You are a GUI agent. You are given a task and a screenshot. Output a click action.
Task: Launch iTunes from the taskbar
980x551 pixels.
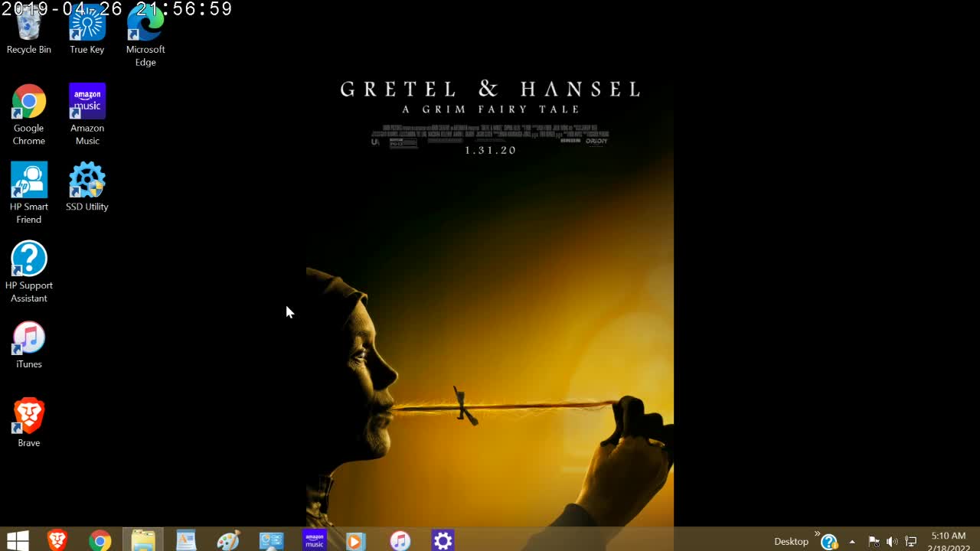point(400,540)
